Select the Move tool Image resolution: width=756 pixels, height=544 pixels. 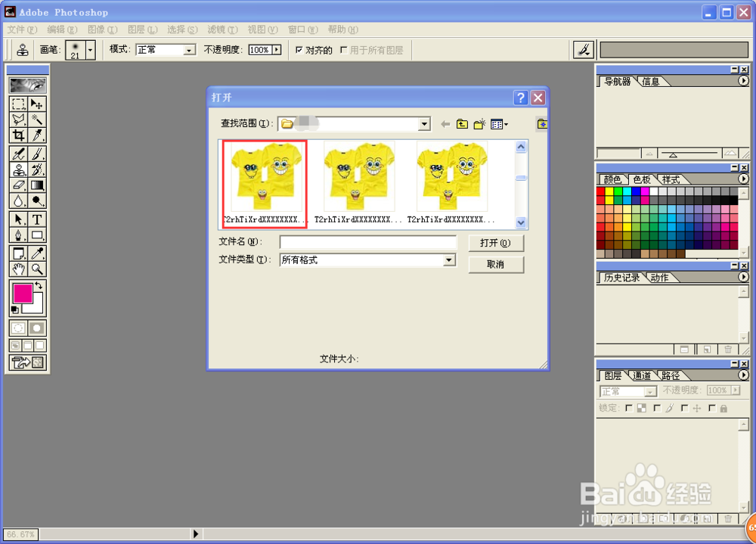click(36, 104)
